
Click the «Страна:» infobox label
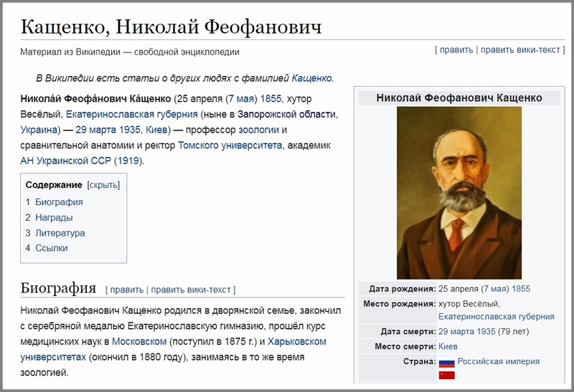(420, 362)
